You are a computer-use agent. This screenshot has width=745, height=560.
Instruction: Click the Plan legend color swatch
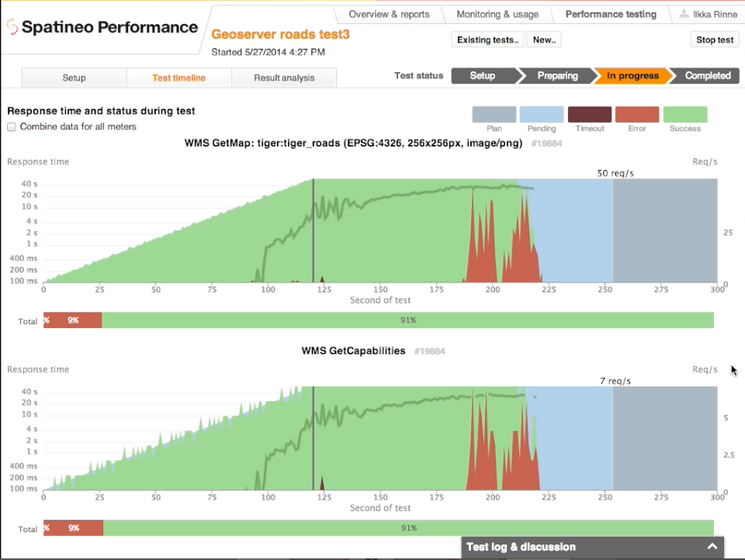coord(494,115)
